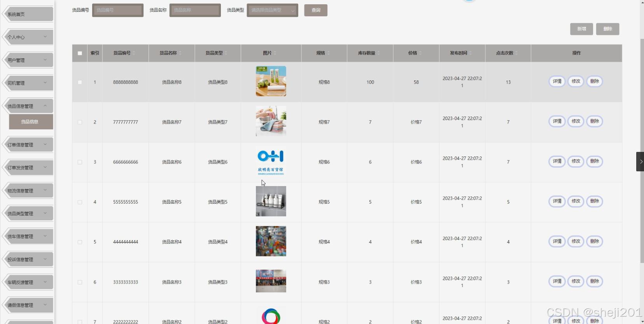Click 修改 for 货品名称8 row
This screenshot has width=644, height=324.
coord(576,82)
